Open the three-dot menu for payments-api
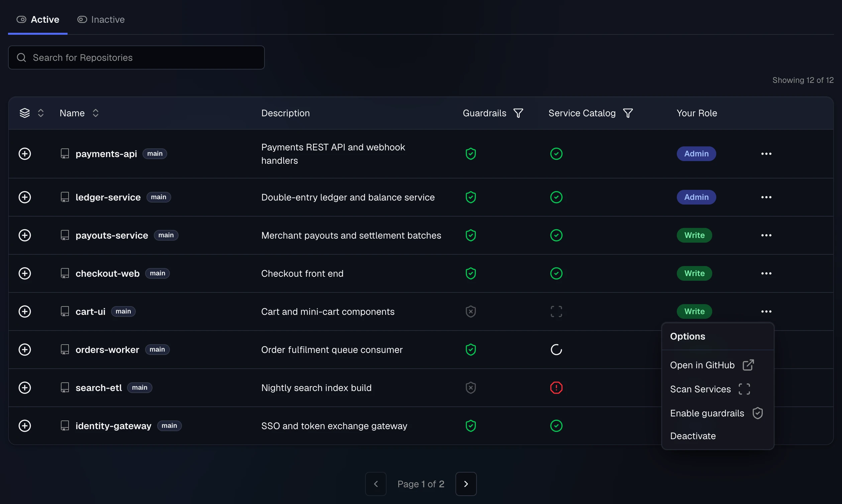842x504 pixels. coord(766,153)
